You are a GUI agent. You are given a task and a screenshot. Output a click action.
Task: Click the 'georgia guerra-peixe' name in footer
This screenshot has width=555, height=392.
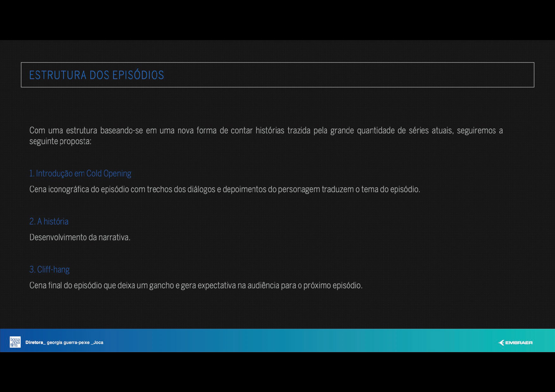pos(68,343)
